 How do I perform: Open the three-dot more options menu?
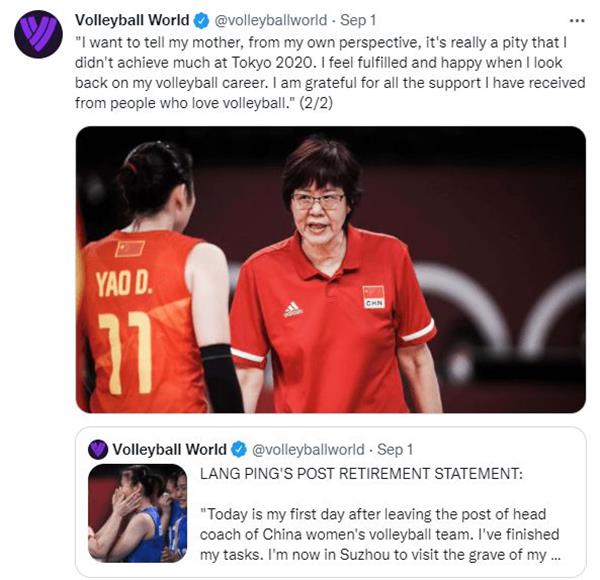(x=577, y=21)
